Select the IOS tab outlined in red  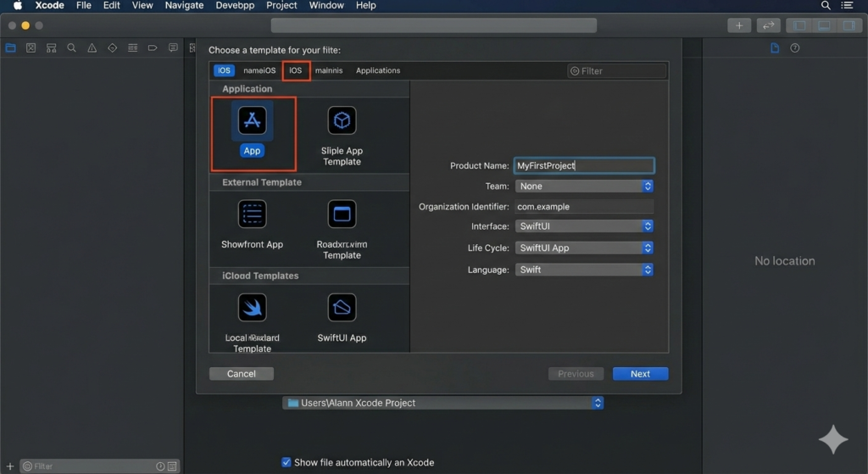point(296,70)
